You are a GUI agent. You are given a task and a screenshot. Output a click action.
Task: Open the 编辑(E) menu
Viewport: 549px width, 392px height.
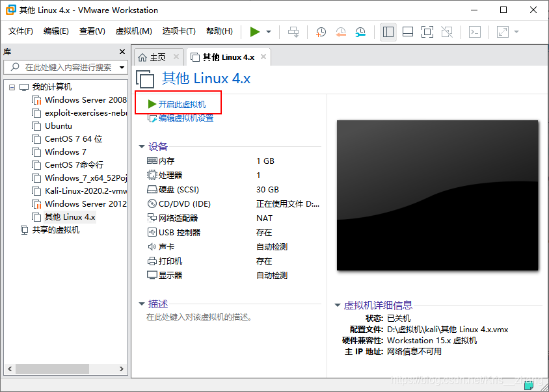[x=56, y=31]
